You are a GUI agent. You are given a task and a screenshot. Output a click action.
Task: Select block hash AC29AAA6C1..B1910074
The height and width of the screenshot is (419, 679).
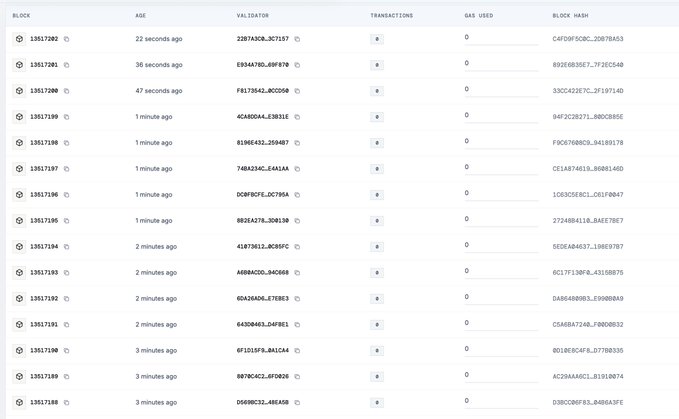pyautogui.click(x=588, y=377)
